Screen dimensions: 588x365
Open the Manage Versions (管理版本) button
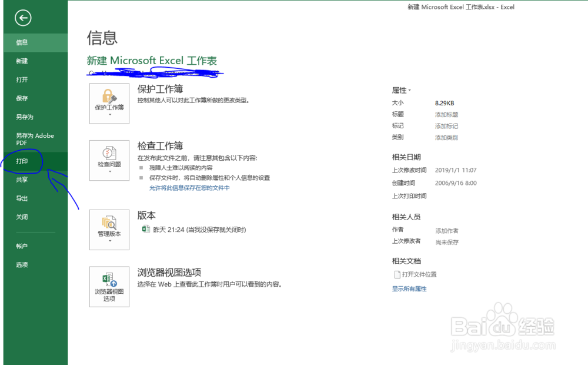coord(109,230)
